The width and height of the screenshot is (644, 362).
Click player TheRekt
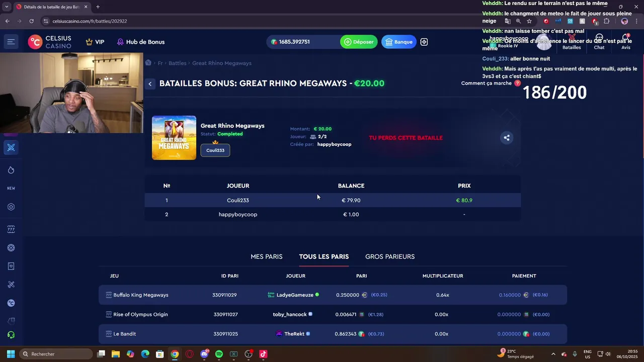(x=294, y=334)
